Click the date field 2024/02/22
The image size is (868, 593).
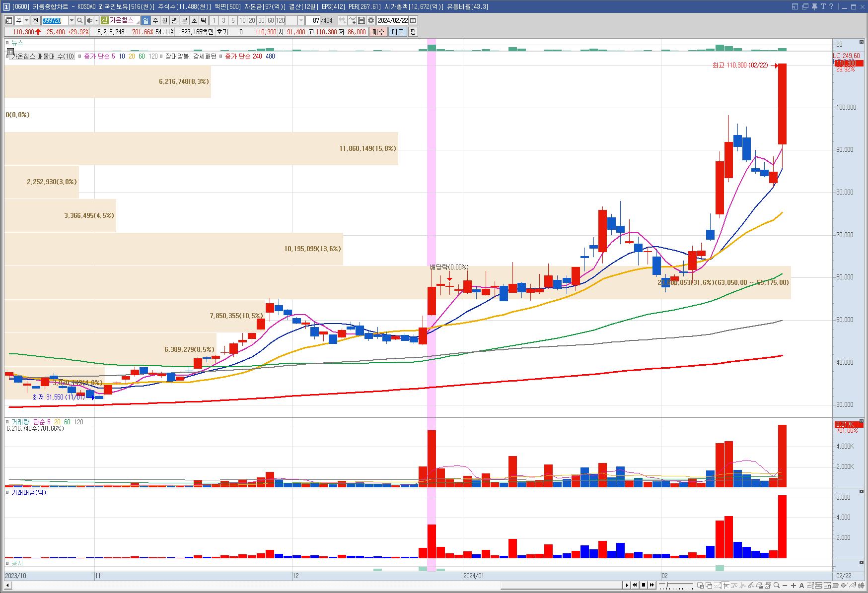pyautogui.click(x=393, y=20)
